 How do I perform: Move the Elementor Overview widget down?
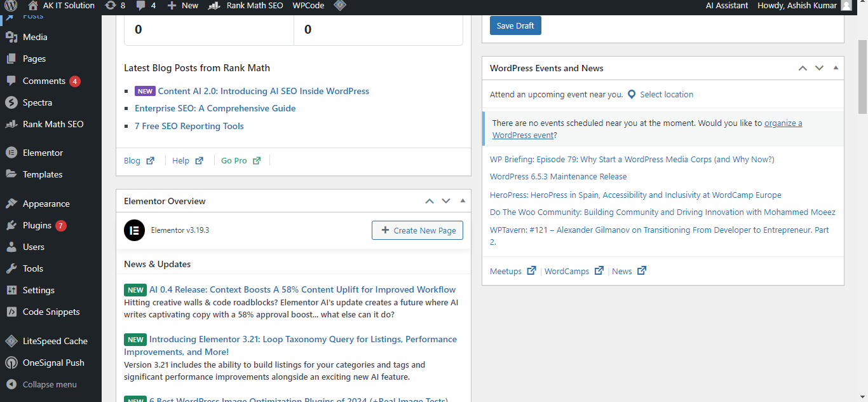(446, 201)
